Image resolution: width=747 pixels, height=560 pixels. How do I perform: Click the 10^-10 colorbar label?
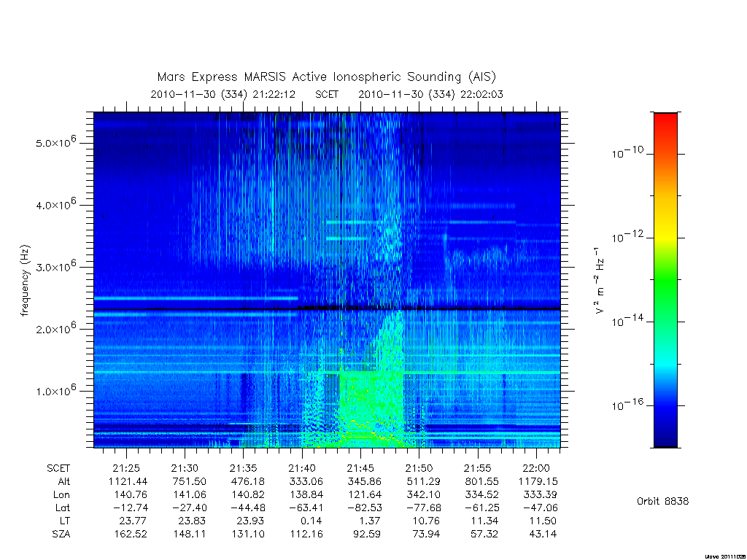(627, 152)
